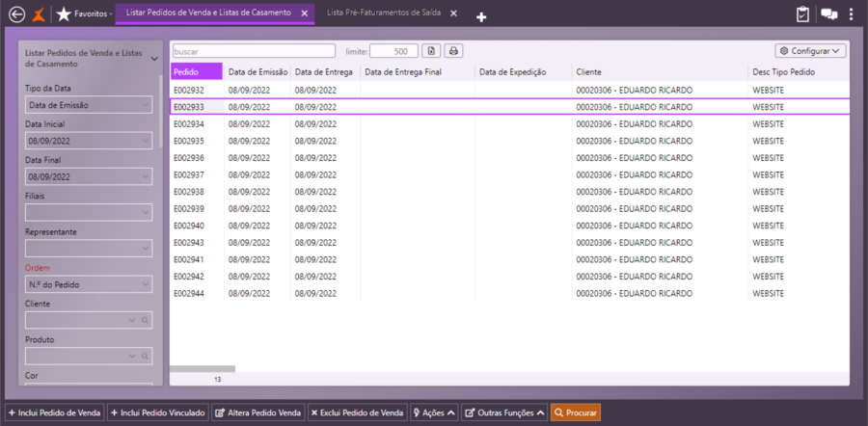Click the buscar search field
Viewport: 868px width, 426px height.
click(x=254, y=51)
